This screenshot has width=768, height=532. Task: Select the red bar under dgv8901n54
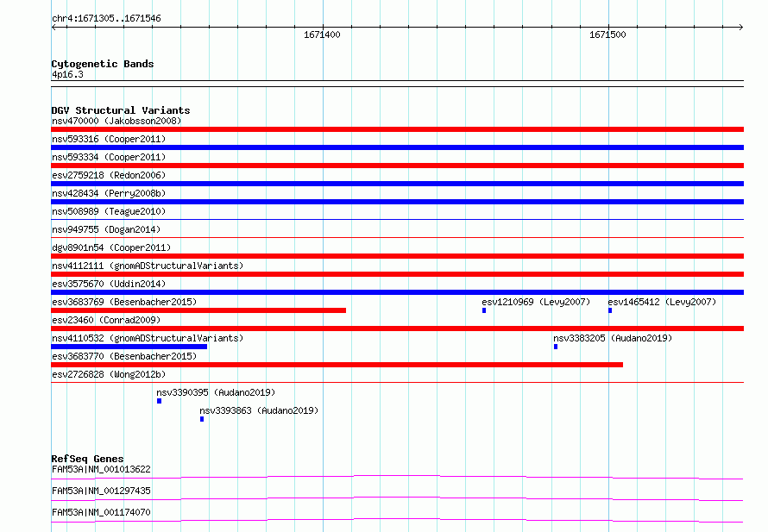(x=397, y=256)
